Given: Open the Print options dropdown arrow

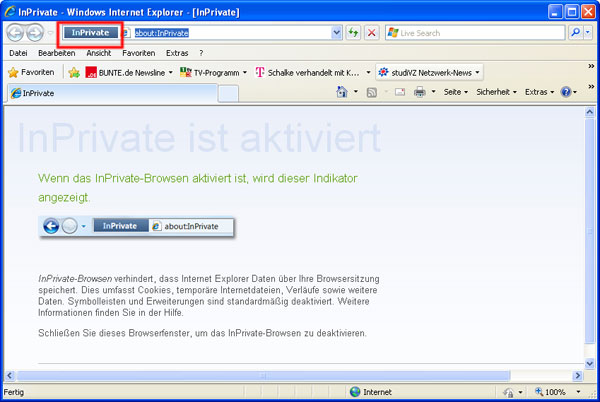Looking at the screenshot, I should (434, 92).
